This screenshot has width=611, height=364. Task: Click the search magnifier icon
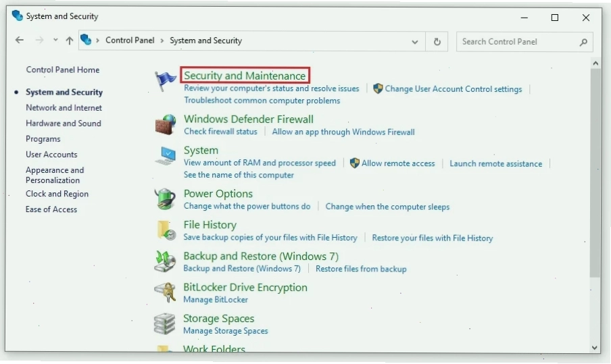(x=583, y=42)
